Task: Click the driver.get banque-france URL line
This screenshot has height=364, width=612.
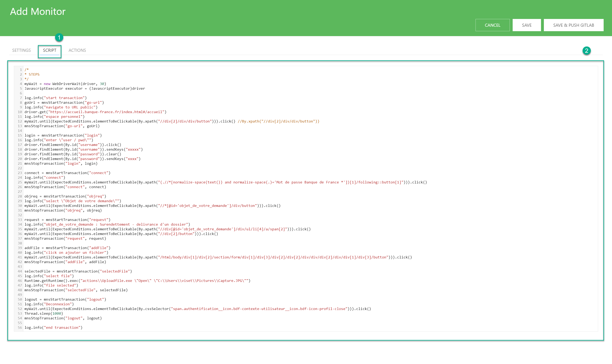Action: pyautogui.click(x=95, y=112)
